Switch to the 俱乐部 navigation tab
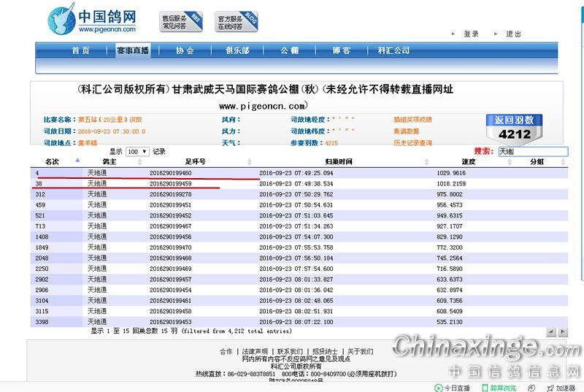Screen dimensions: 584x392 (237, 50)
